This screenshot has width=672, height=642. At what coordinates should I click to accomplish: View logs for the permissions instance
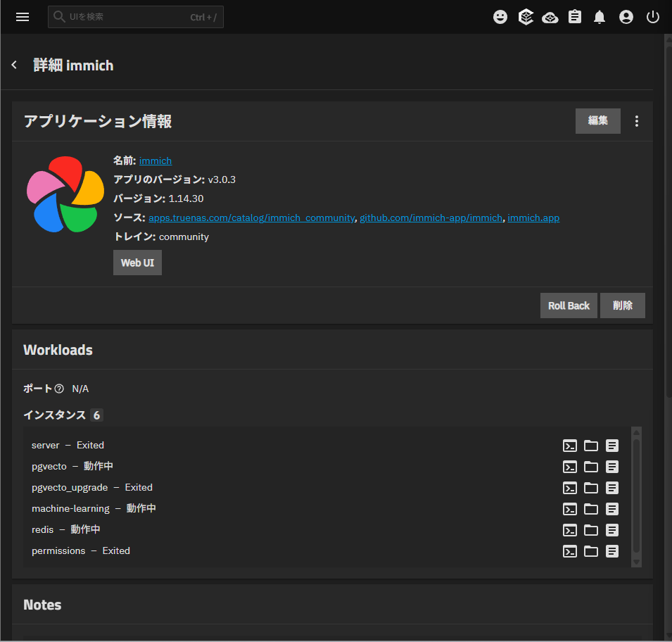612,551
